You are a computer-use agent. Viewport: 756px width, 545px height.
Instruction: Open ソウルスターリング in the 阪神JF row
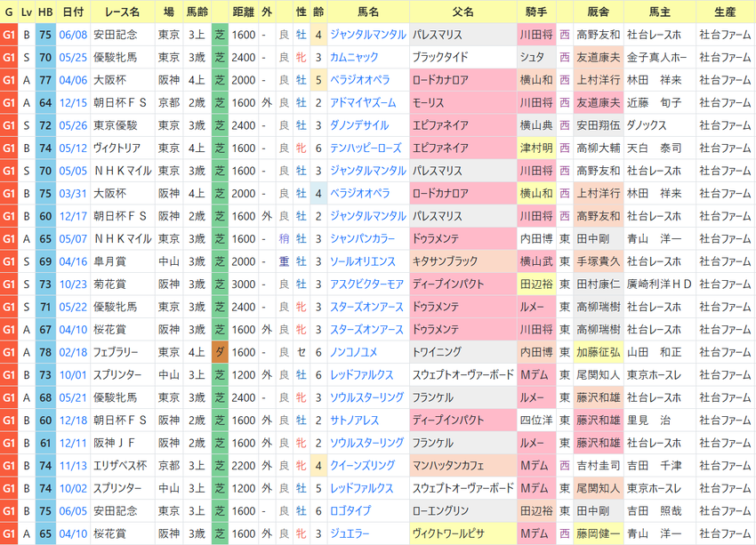tap(366, 443)
